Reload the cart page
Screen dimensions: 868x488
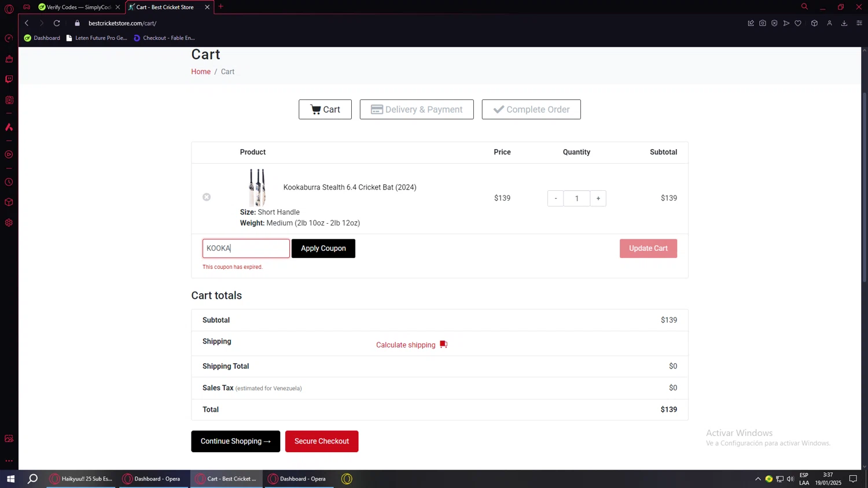click(57, 23)
